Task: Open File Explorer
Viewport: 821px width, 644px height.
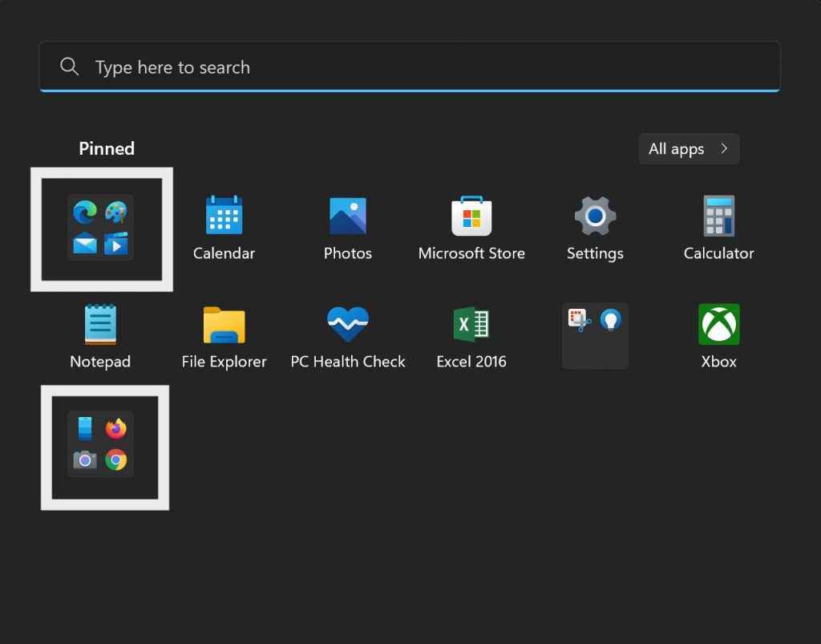Action: click(224, 325)
